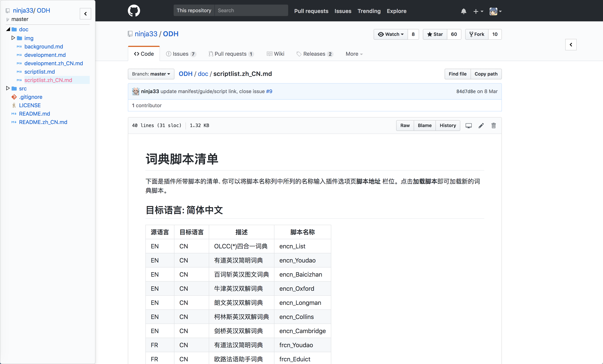This screenshot has width=603, height=364.
Task: Click the right side panel chevron
Action: (x=571, y=44)
